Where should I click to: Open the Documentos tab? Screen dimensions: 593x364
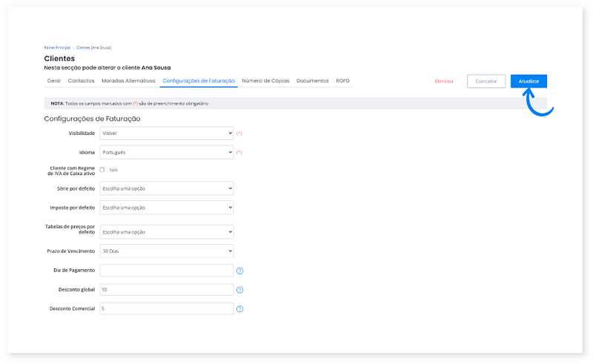pos(313,80)
